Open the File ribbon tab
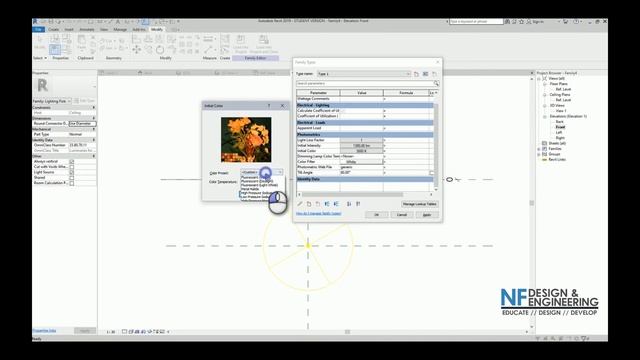The width and height of the screenshot is (640, 360). pyautogui.click(x=38, y=29)
